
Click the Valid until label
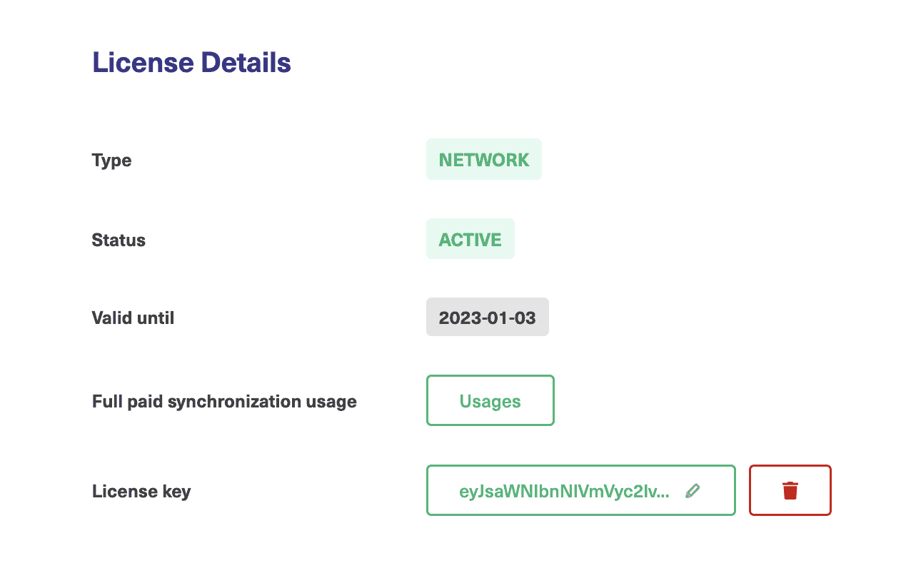pos(133,318)
